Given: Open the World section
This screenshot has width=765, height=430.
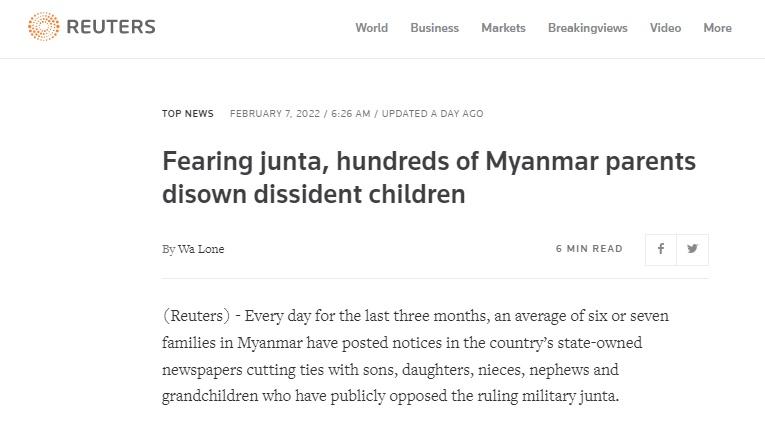Looking at the screenshot, I should 371,28.
